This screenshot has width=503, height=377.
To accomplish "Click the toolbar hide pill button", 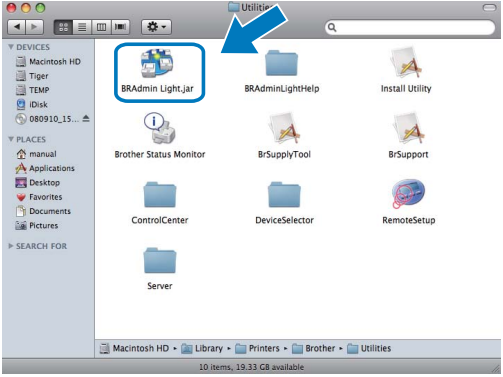I will click(x=489, y=8).
